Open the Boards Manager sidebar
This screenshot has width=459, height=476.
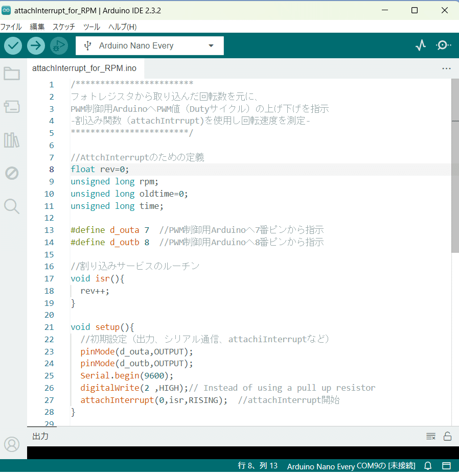pos(12,107)
